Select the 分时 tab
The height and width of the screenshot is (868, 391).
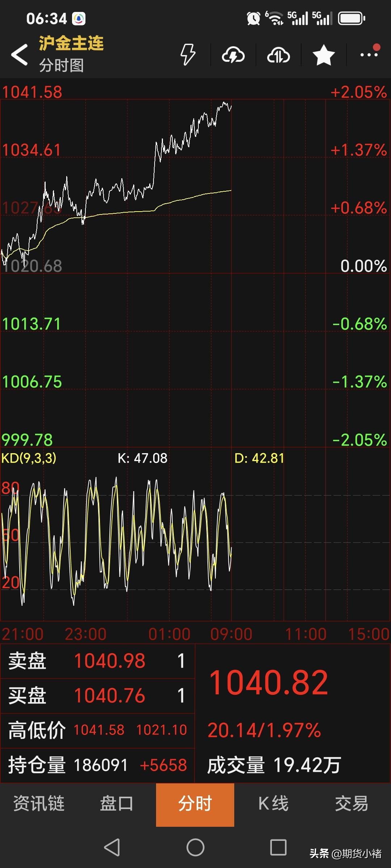pos(195,805)
